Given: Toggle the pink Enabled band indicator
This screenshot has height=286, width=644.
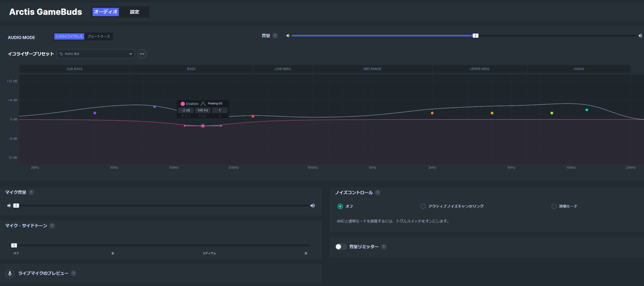Looking at the screenshot, I should click(183, 104).
